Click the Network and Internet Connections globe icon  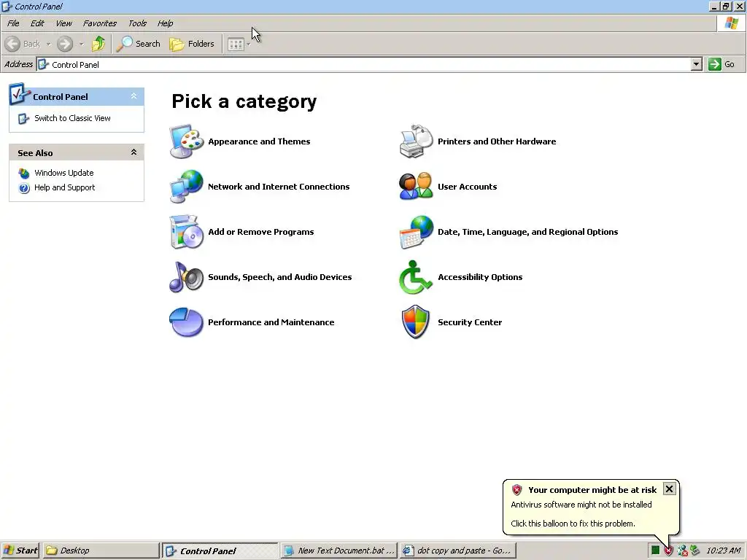tap(186, 186)
